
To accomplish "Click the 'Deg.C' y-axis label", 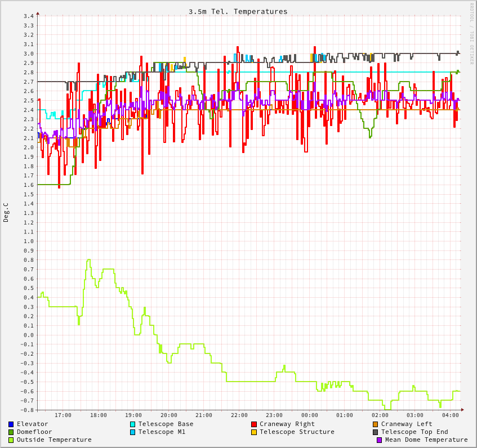I will pyautogui.click(x=6, y=213).
